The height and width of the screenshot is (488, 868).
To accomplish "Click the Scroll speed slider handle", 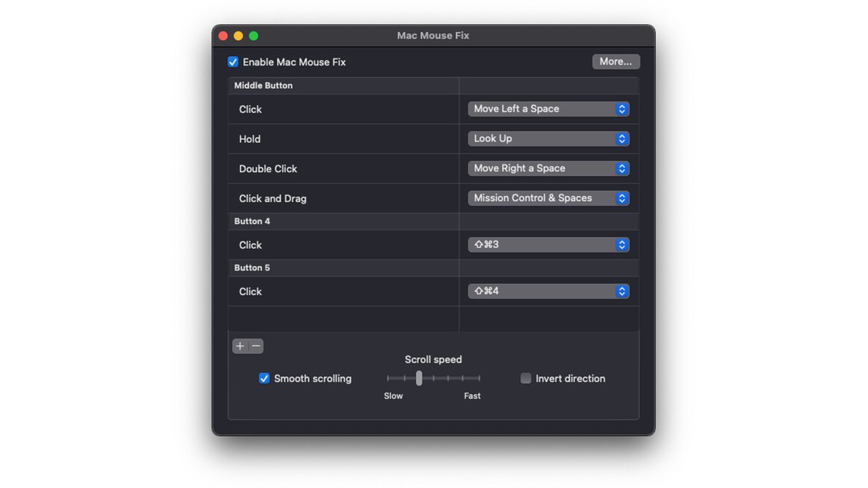I will [x=419, y=378].
